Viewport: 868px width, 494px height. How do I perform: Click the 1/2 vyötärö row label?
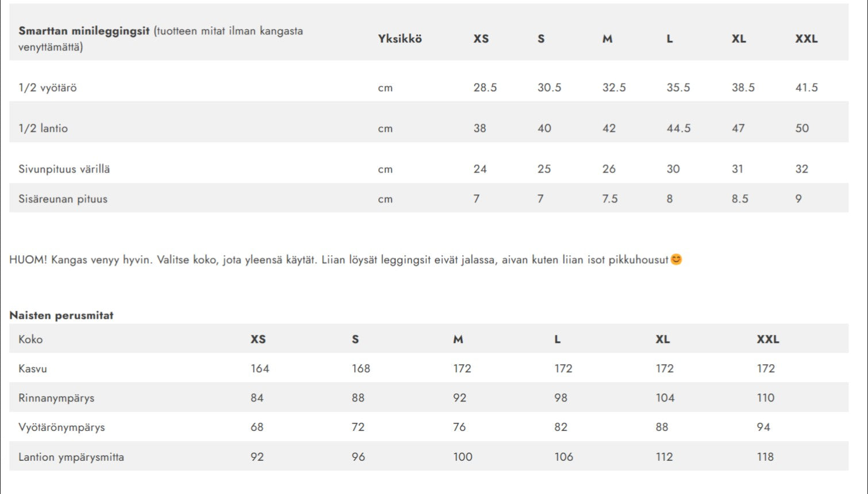(48, 88)
